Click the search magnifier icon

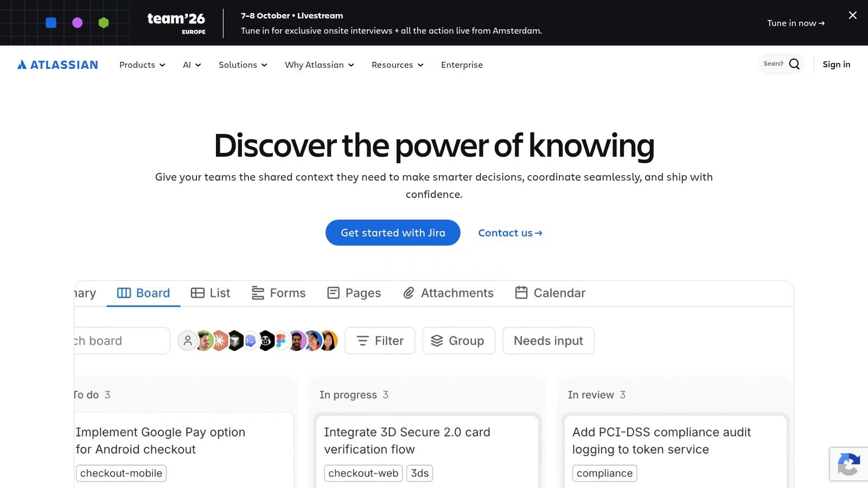[794, 64]
